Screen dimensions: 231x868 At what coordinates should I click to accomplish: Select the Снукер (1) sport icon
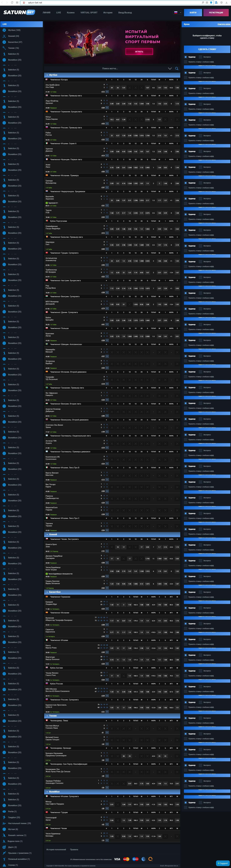4,865
